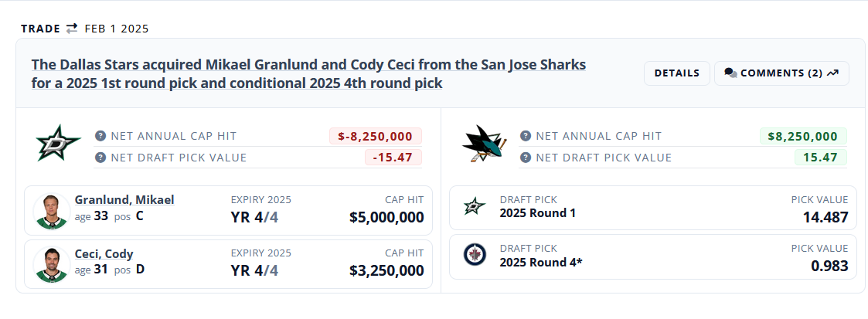868x319 pixels.
Task: Click help icon beside Sharks Net Draft Pick Value
Action: pos(526,158)
